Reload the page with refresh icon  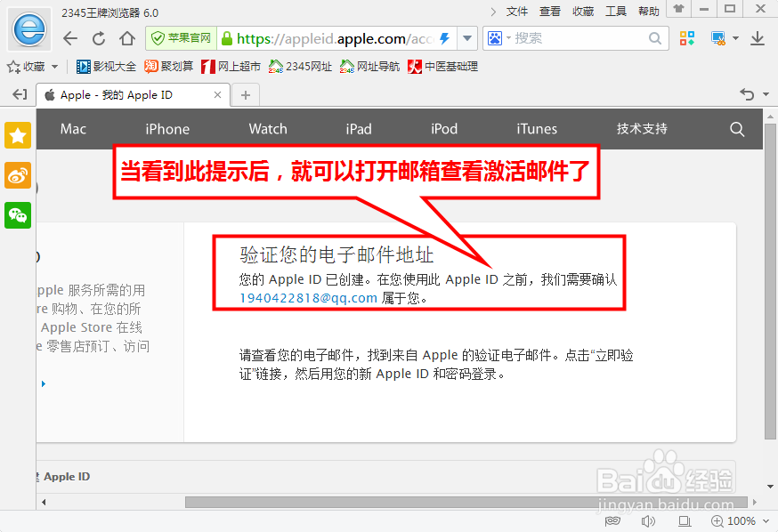99,38
